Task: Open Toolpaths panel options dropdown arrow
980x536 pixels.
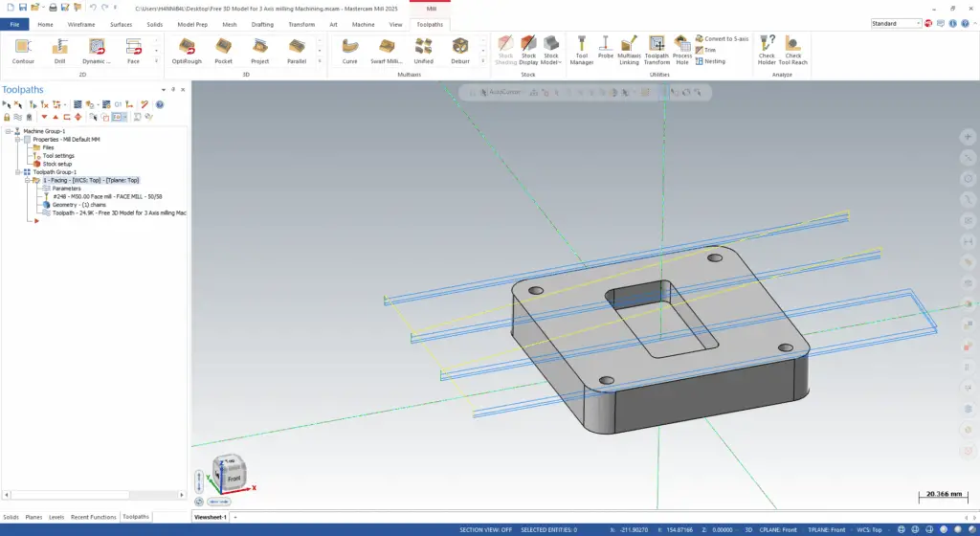Action: [164, 90]
